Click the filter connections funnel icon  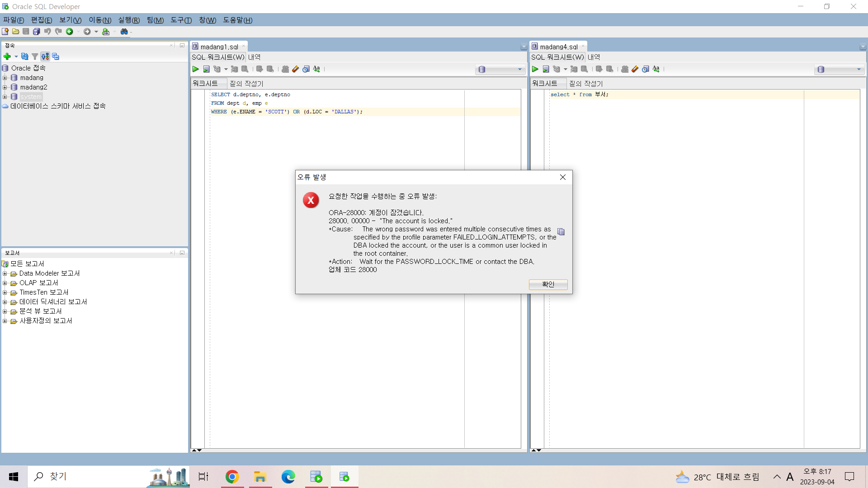tap(35, 56)
